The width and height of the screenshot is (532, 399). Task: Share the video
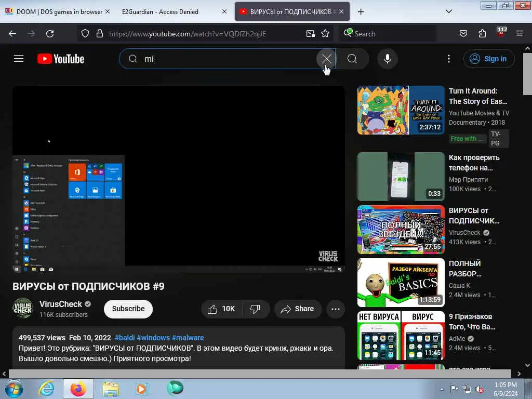tap(298, 309)
